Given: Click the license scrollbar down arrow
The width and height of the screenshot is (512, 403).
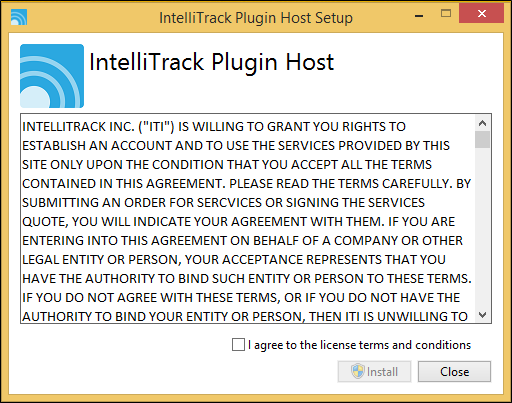Looking at the screenshot, I should coord(482,314).
